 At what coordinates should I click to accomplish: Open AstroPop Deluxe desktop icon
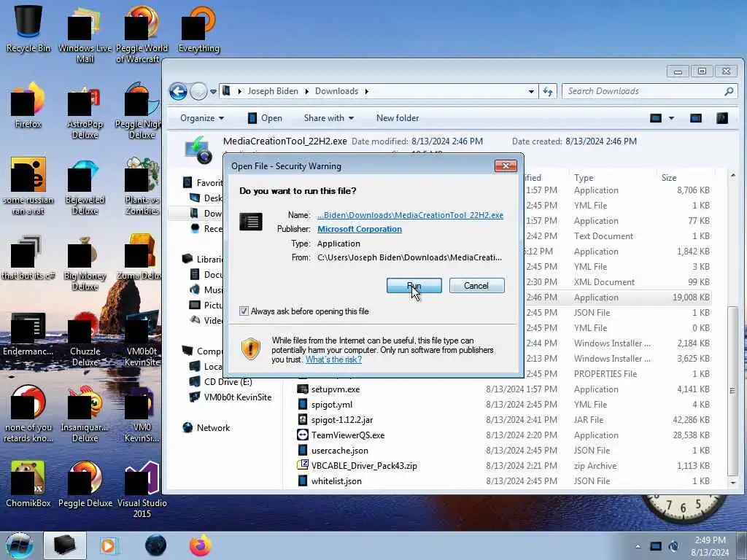[x=85, y=111]
